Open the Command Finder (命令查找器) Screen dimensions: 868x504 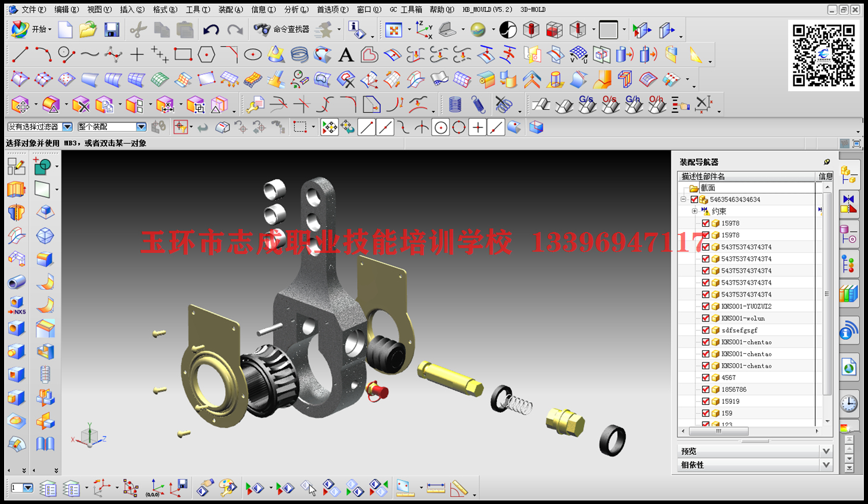[x=281, y=29]
